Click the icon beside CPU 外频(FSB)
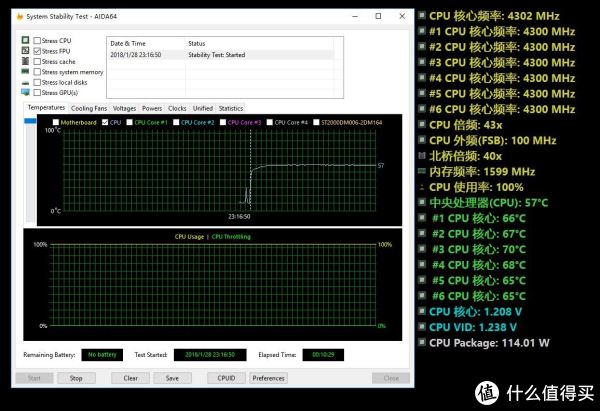This screenshot has width=600, height=411. coord(422,140)
